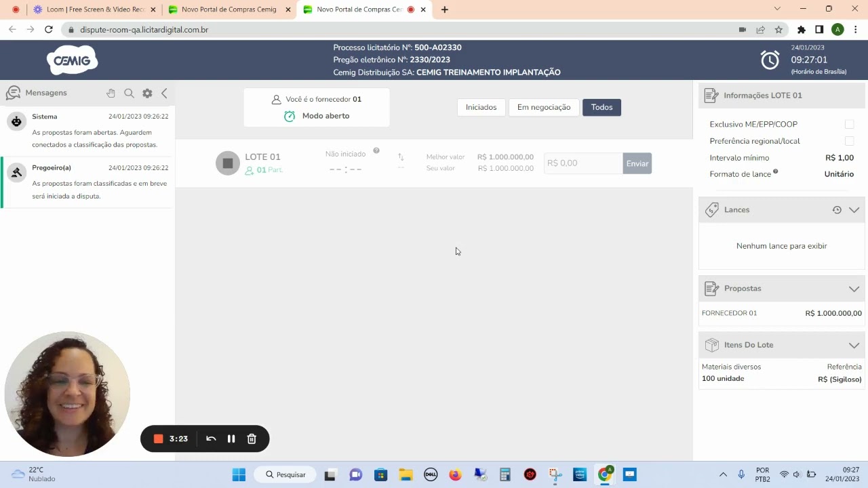Click the Loom webcam bubble
The image size is (868, 488).
coord(66,394)
